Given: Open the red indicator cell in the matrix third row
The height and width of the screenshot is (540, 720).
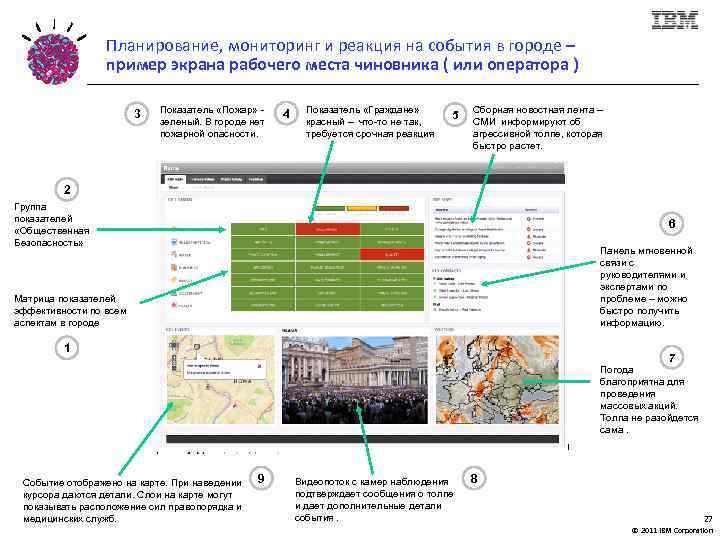Looking at the screenshot, I should point(392,254).
